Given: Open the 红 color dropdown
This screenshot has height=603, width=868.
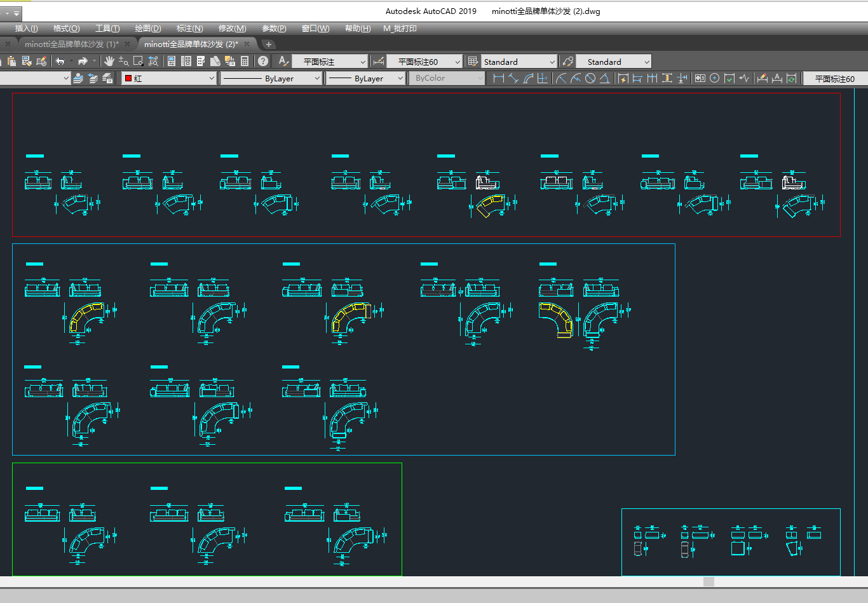Looking at the screenshot, I should point(169,78).
